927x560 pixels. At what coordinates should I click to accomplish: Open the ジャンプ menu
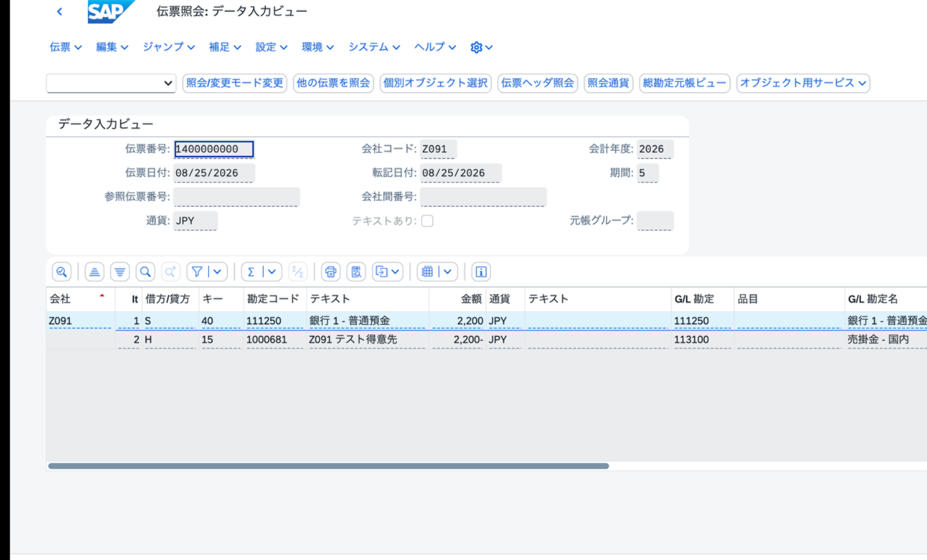(169, 47)
